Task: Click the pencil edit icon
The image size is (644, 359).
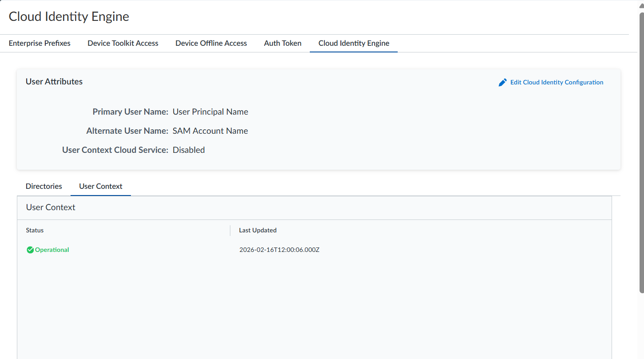Action: pyautogui.click(x=502, y=83)
